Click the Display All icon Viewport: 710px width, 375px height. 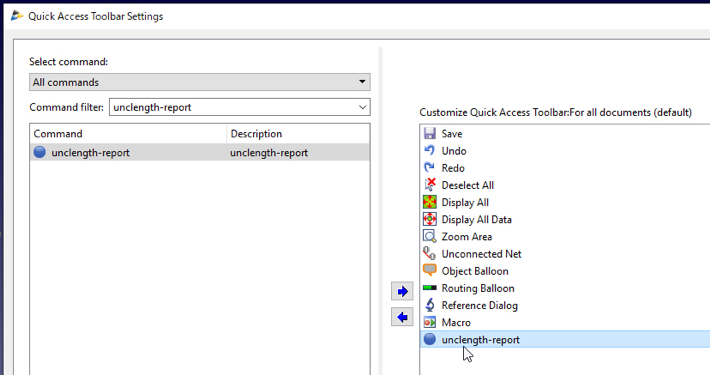coord(430,202)
